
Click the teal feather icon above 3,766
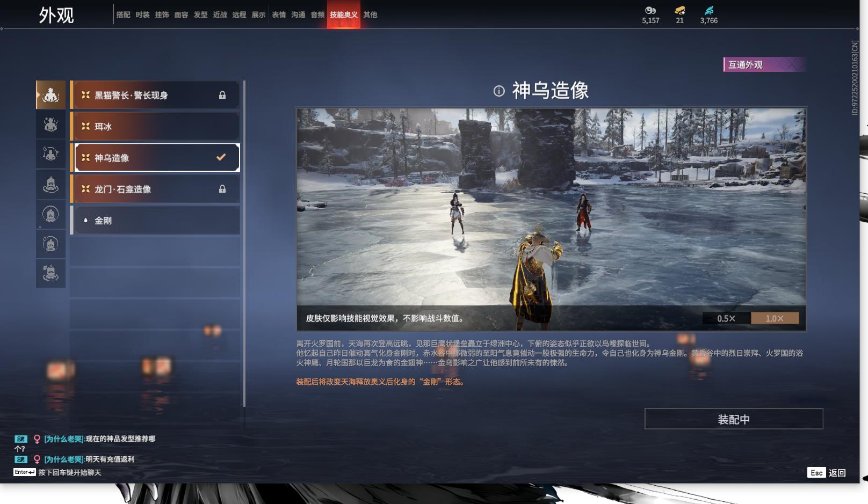709,10
